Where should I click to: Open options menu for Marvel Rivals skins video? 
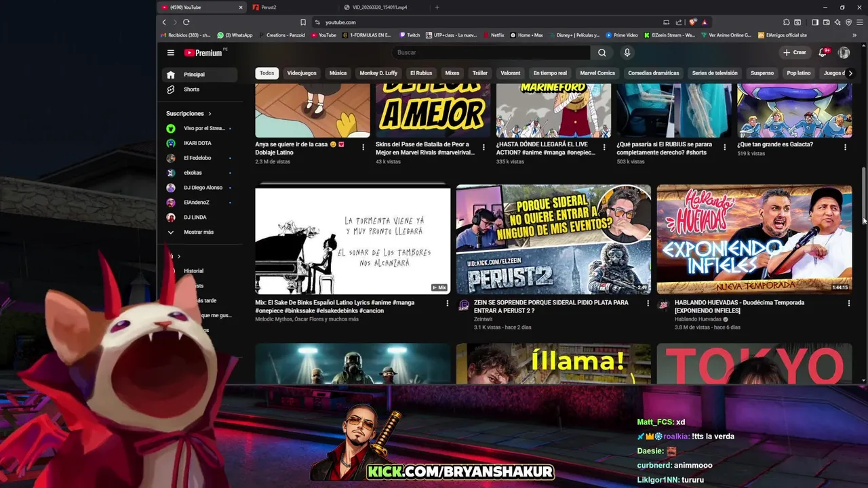(484, 147)
